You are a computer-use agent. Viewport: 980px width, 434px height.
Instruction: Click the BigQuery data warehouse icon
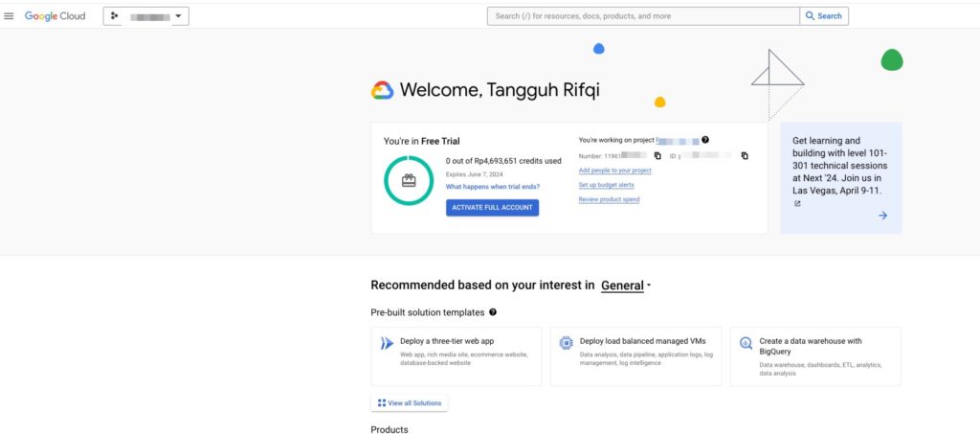746,343
